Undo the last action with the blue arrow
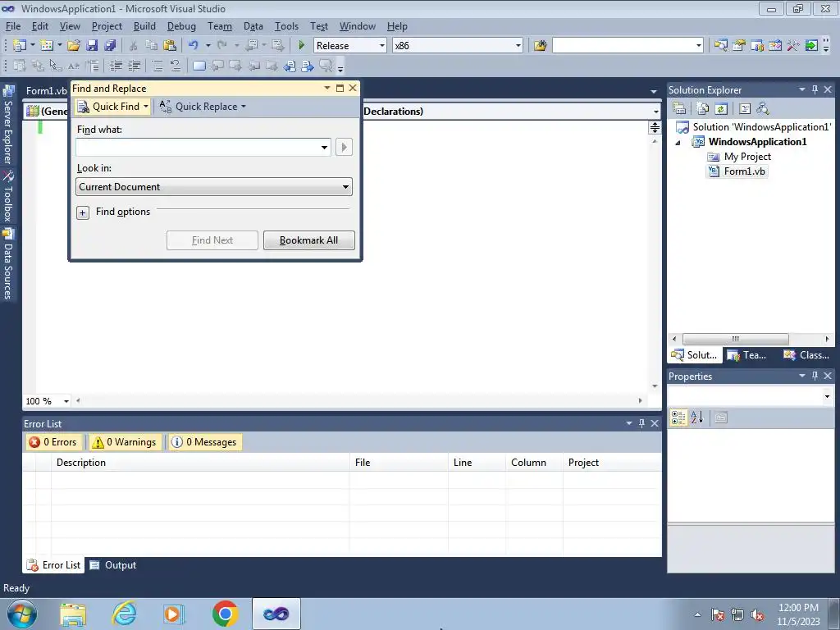This screenshot has height=630, width=840. coord(194,46)
